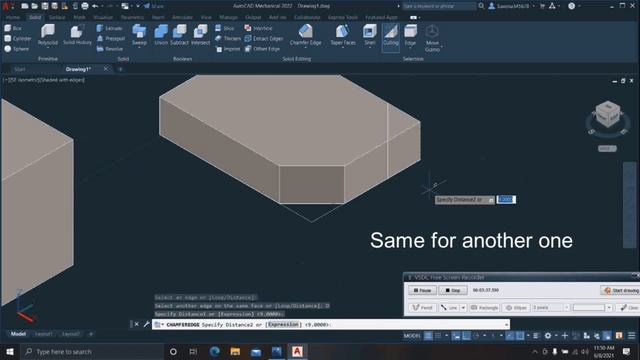The width and height of the screenshot is (640, 360).
Task: Choose the Presspull tool
Action: coord(111,38)
